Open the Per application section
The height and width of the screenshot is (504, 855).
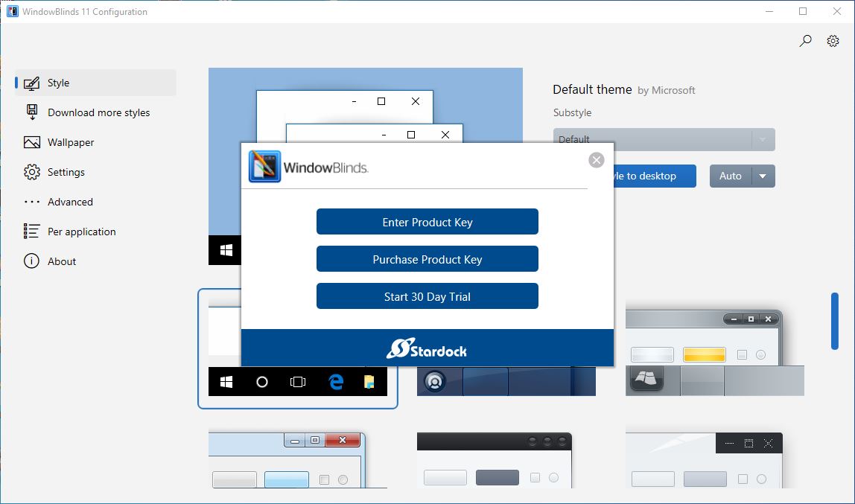(x=95, y=232)
